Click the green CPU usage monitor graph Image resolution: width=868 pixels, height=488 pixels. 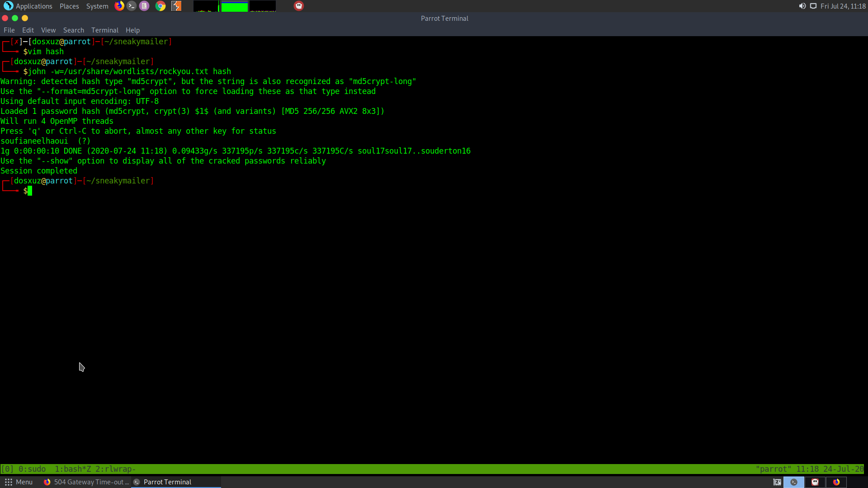(234, 6)
